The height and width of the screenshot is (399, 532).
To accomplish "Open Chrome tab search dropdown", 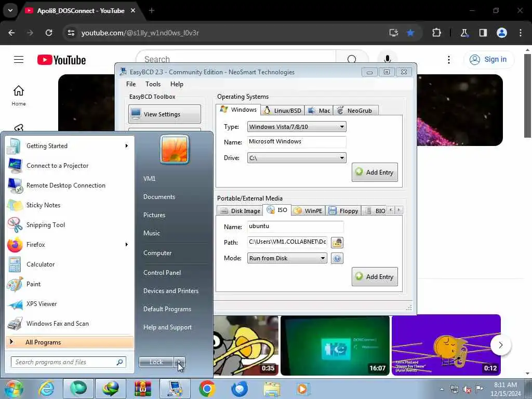I will [x=10, y=10].
